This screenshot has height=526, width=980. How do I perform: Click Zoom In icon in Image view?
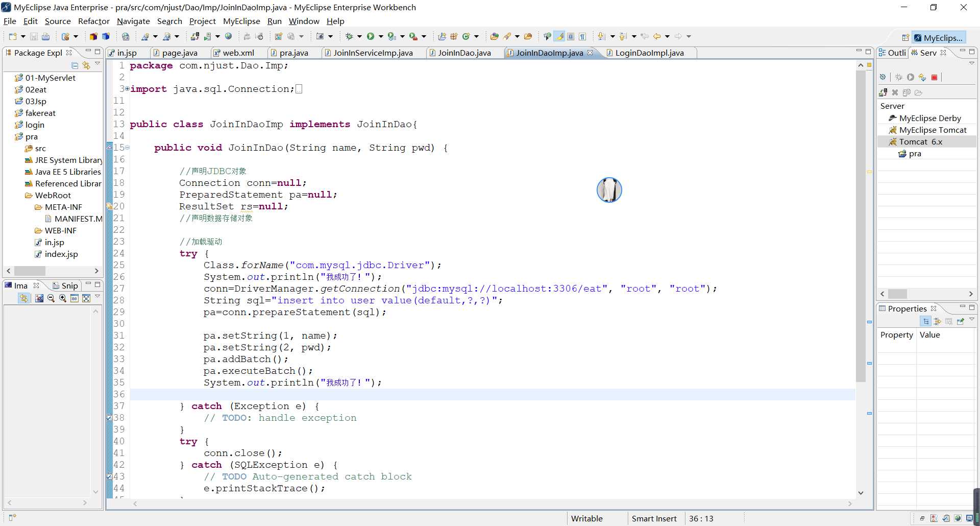62,298
